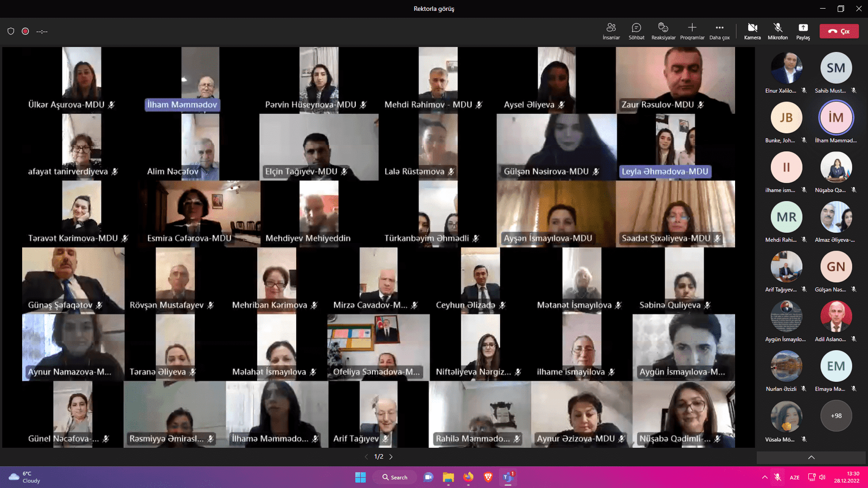Go to next page of participants

(x=391, y=457)
